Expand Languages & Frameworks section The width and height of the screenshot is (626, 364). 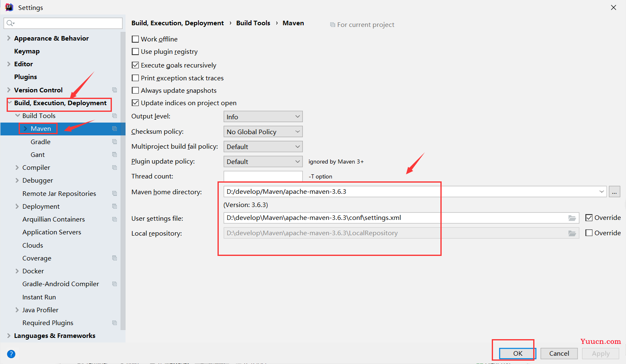click(9, 335)
